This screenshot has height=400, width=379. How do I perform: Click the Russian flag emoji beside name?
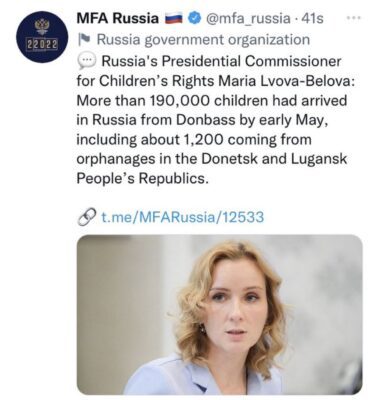174,19
